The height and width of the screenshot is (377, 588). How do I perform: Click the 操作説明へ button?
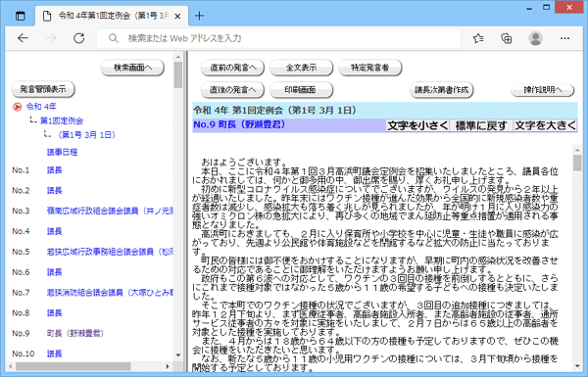pyautogui.click(x=543, y=89)
